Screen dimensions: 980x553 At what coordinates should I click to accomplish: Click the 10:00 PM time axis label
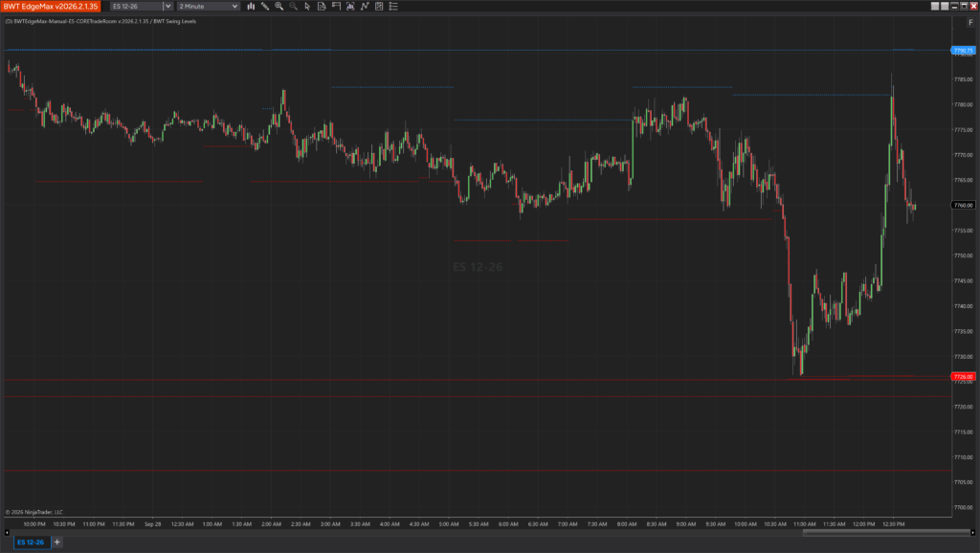point(34,524)
